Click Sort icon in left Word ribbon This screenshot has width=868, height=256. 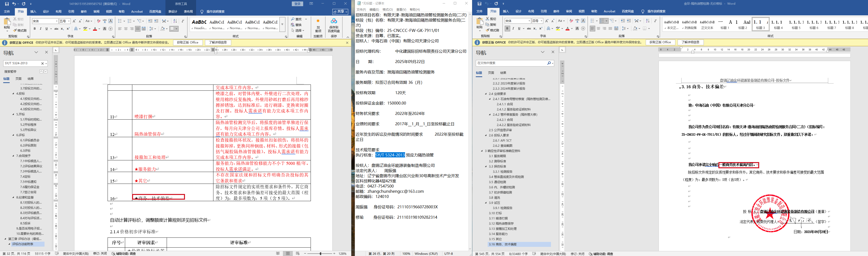pyautogui.click(x=175, y=21)
